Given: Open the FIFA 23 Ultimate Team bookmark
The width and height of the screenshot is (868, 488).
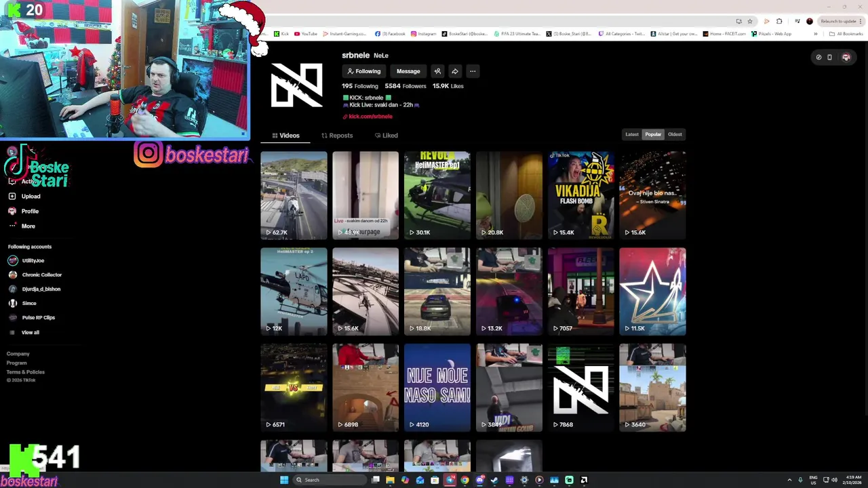Looking at the screenshot, I should [x=517, y=34].
